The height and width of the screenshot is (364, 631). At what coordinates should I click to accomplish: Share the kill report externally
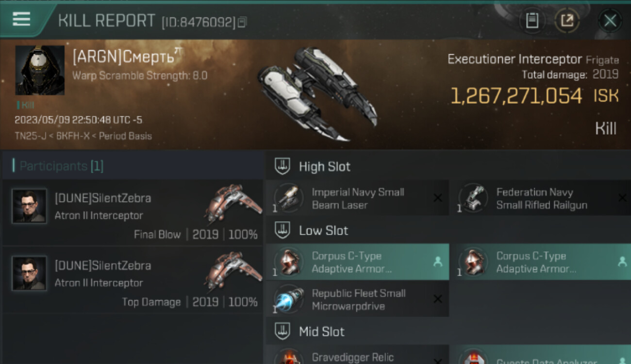pyautogui.click(x=567, y=20)
